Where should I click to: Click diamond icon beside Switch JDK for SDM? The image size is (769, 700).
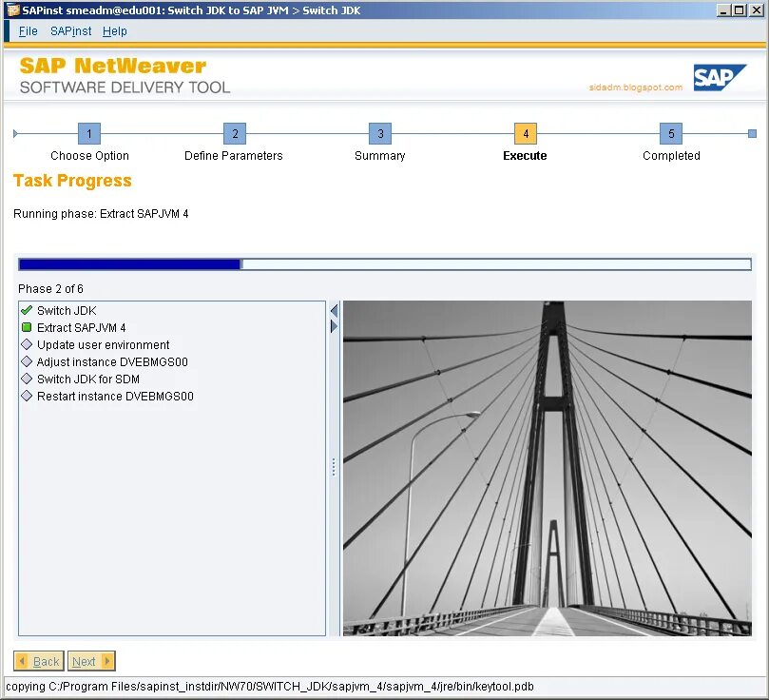pyautogui.click(x=27, y=379)
